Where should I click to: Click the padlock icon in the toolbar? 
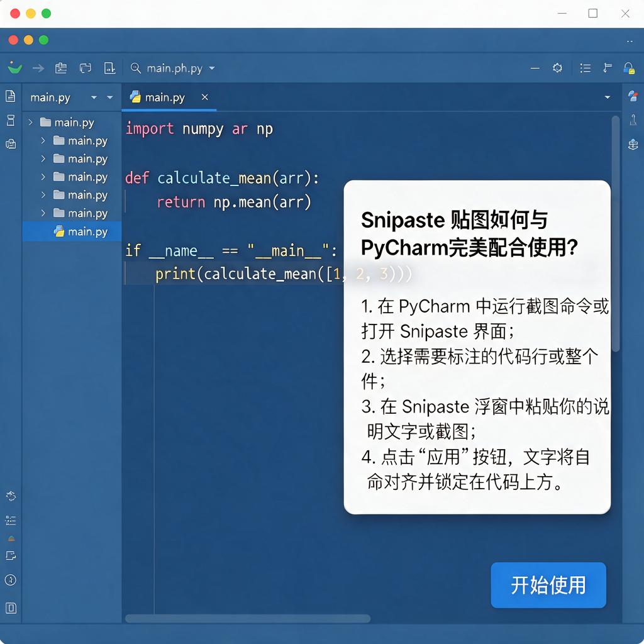pyautogui.click(x=629, y=68)
